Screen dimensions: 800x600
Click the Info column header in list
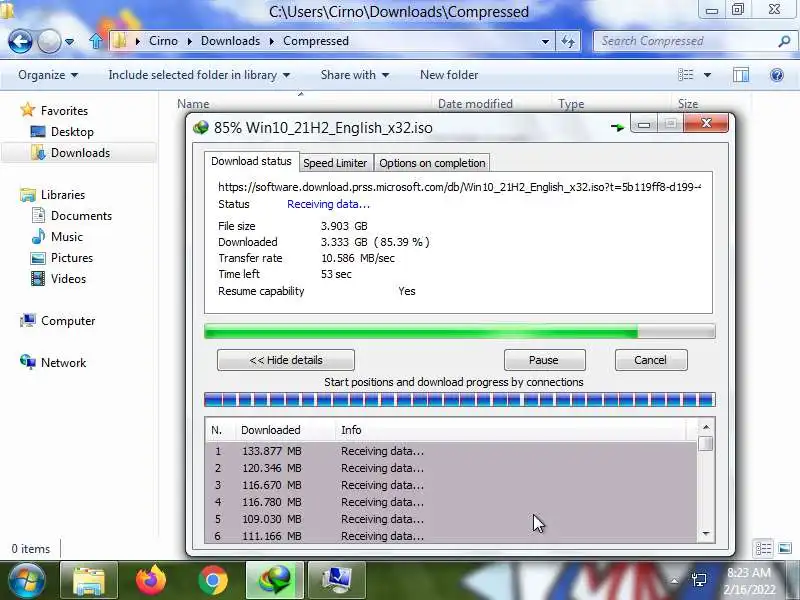click(351, 430)
